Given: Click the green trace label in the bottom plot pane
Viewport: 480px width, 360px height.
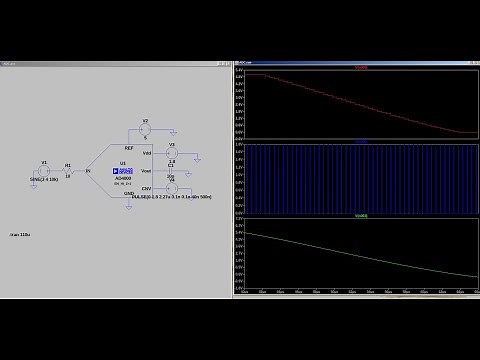Looking at the screenshot, I should (x=361, y=216).
